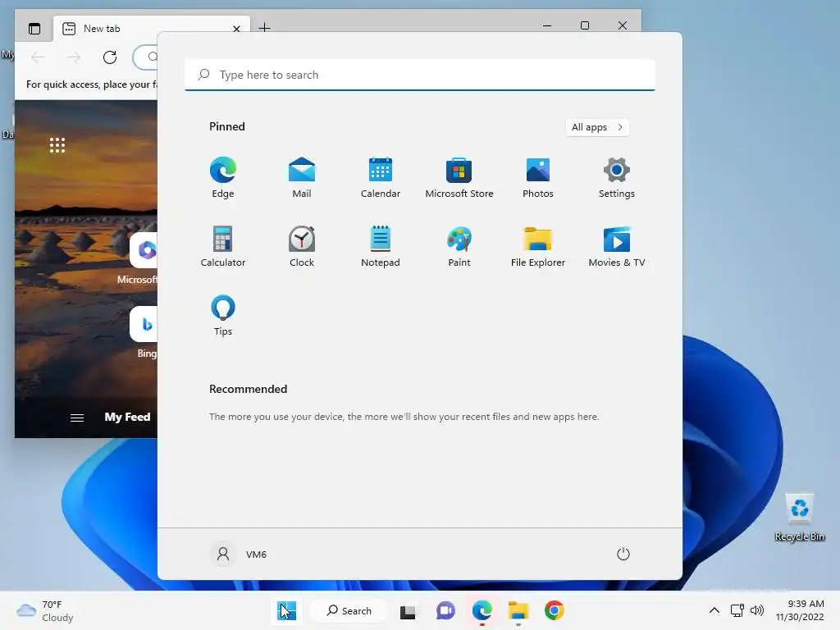
Task: Click the Recommended section heading
Action: click(248, 389)
